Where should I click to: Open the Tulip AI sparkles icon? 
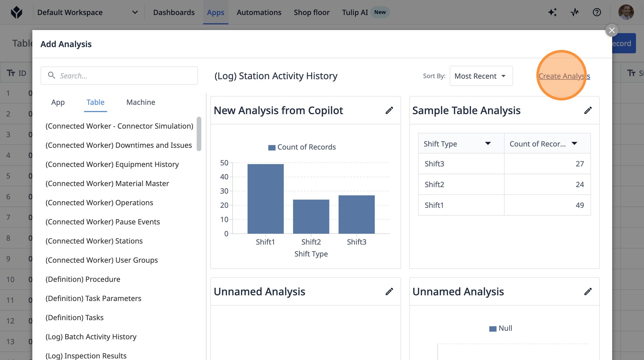[x=552, y=12]
